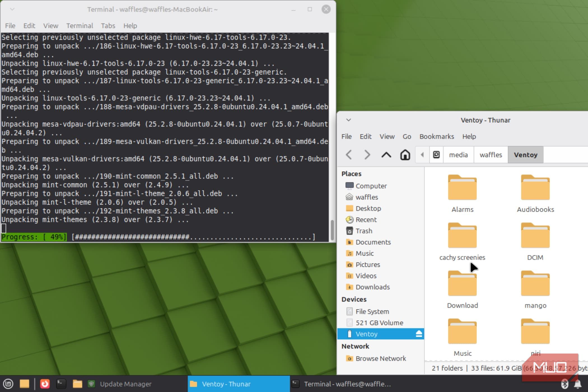This screenshot has height=392, width=588.
Task: Go forward in Thunar navigation
Action: click(x=367, y=155)
